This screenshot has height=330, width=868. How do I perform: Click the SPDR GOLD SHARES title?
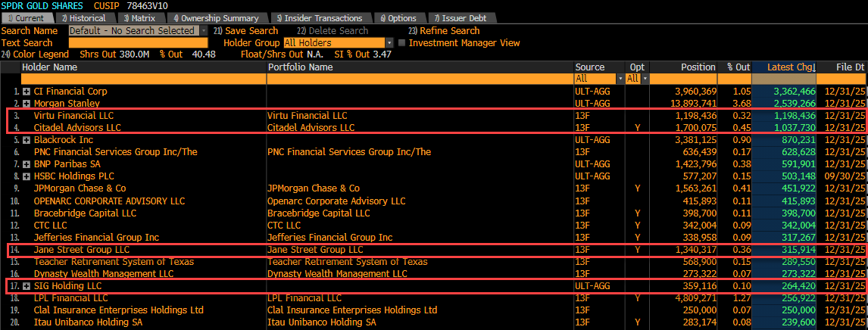tap(42, 6)
